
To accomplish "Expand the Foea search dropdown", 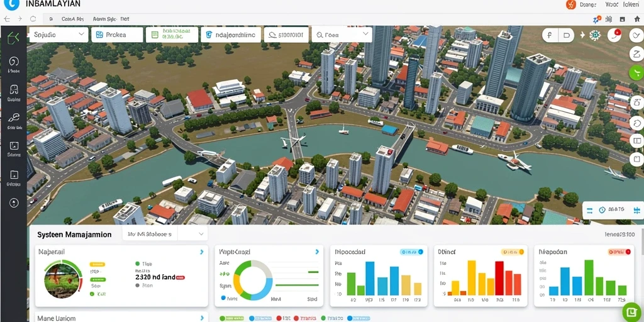I will point(342,35).
